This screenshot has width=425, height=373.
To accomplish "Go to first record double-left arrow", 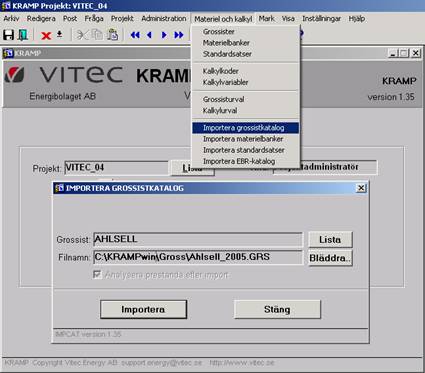I will point(135,35).
